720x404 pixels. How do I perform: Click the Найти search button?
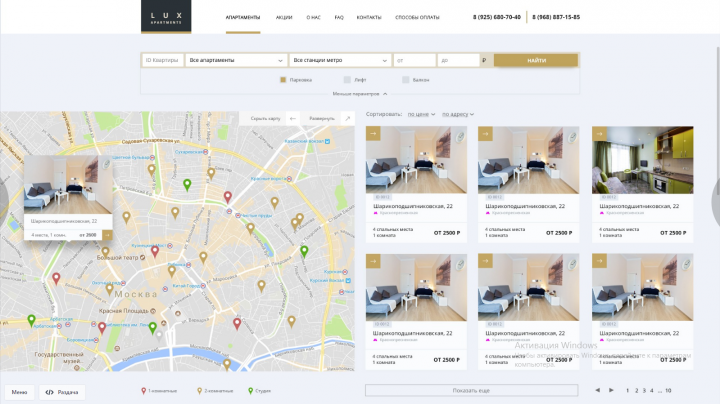click(536, 60)
